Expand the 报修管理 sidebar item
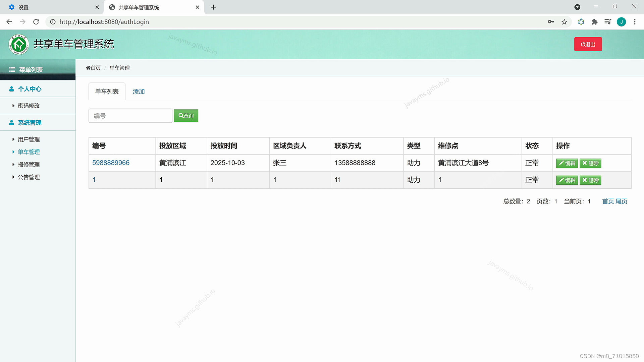Viewport: 644px width, 362px height. coord(28,165)
